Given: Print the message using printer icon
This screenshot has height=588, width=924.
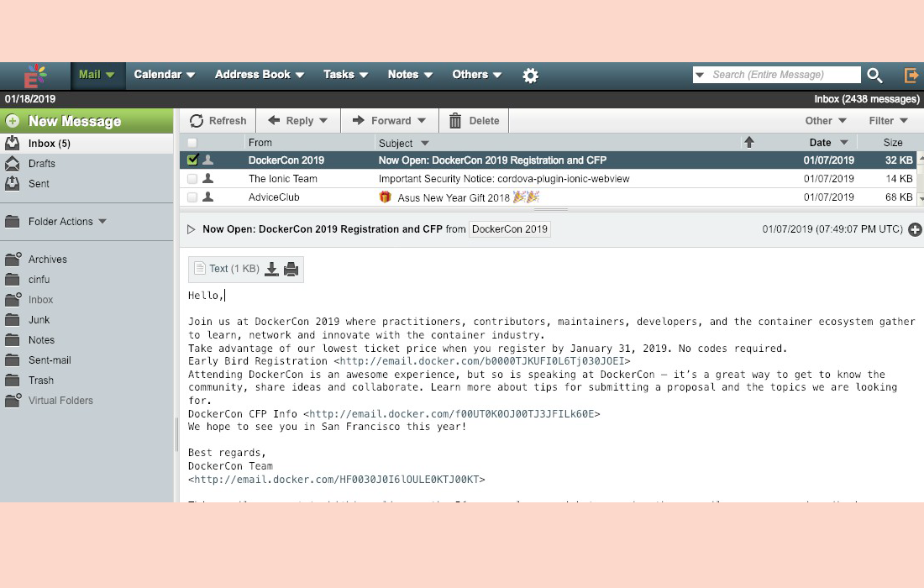Looking at the screenshot, I should (x=291, y=270).
